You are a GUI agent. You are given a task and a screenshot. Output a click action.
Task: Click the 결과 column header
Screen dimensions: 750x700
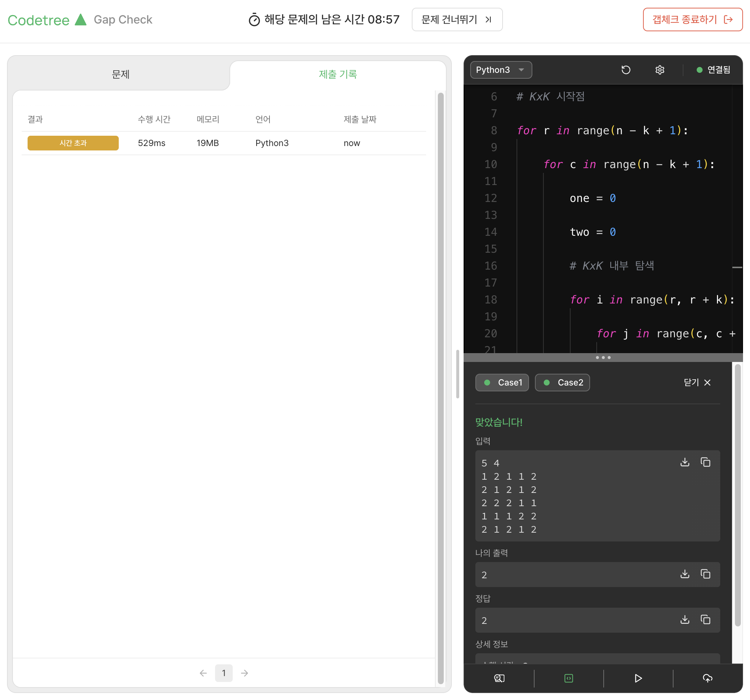pyautogui.click(x=35, y=119)
